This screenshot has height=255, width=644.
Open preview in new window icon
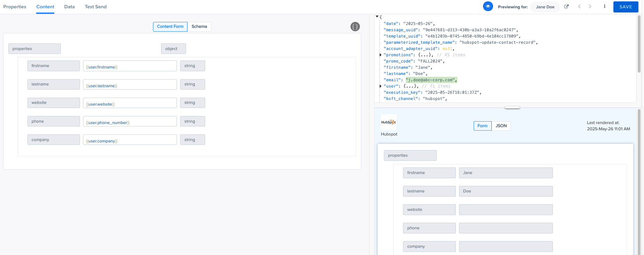[x=566, y=7]
